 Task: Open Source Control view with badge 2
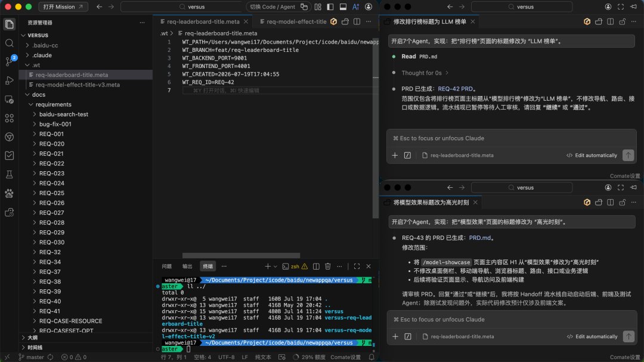(9, 61)
